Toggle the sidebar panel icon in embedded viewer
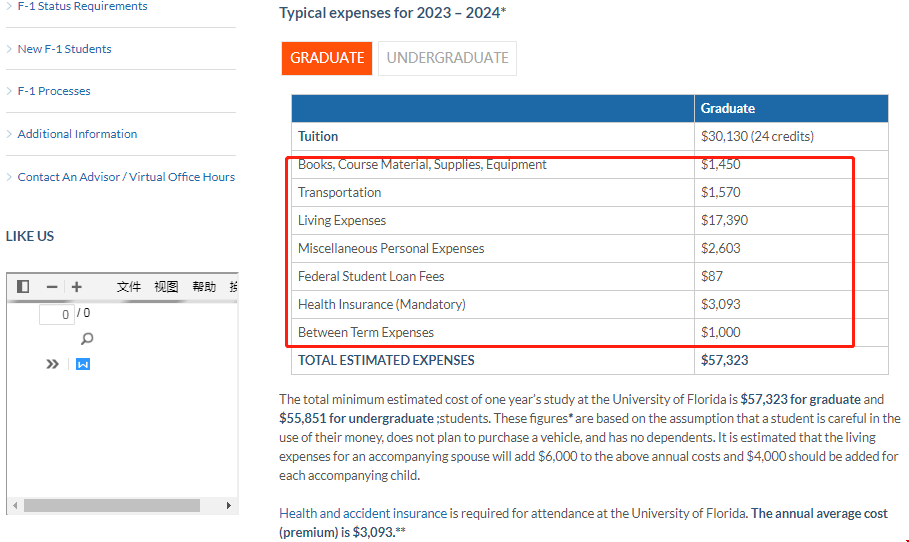The height and width of the screenshot is (542, 909). 23,287
